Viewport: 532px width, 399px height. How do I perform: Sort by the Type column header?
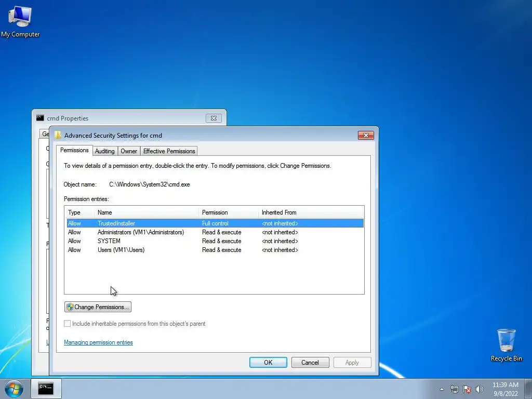pos(79,212)
